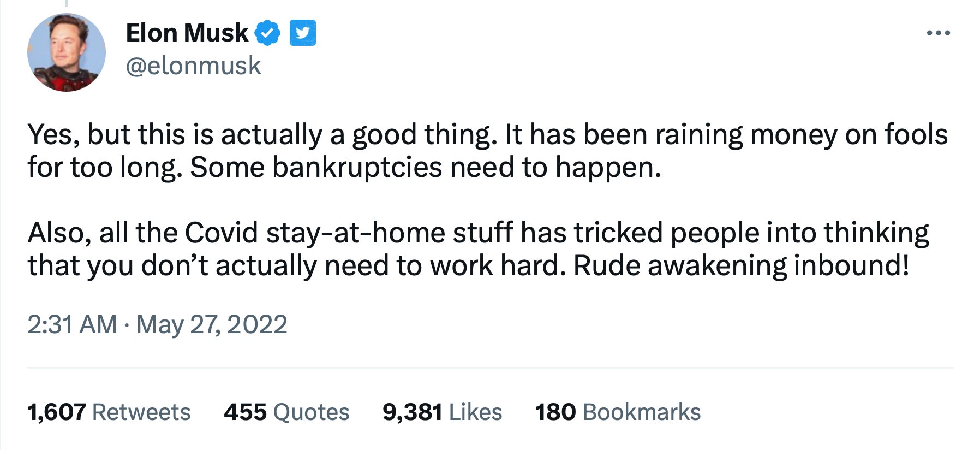Open the profile avatar photo
The image size is (980, 450).
click(x=67, y=53)
